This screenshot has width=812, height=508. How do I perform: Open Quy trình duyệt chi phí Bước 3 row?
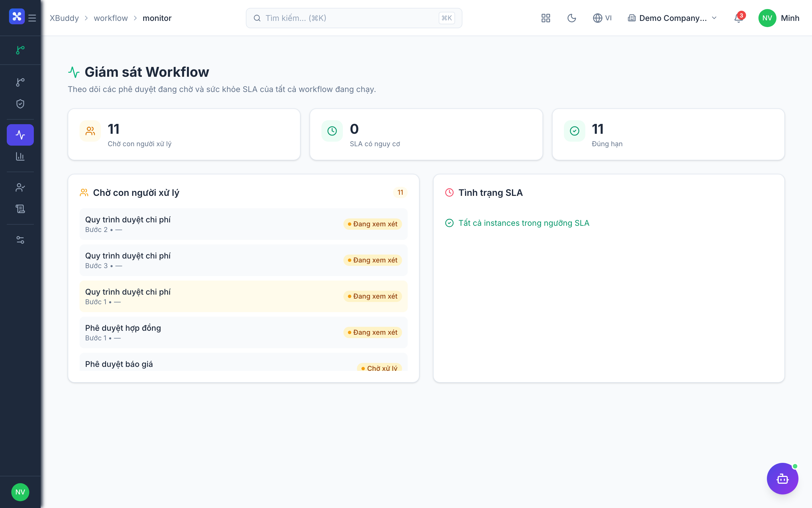pos(243,260)
